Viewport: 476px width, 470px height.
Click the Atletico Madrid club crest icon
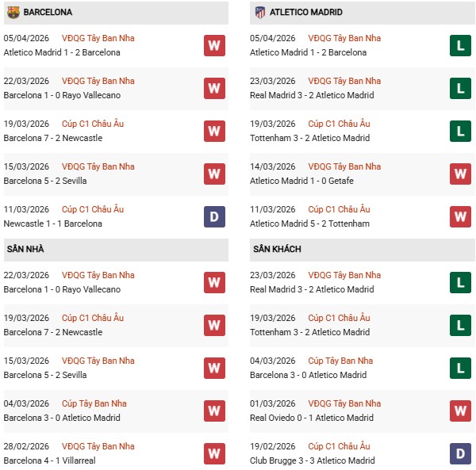tap(259, 12)
